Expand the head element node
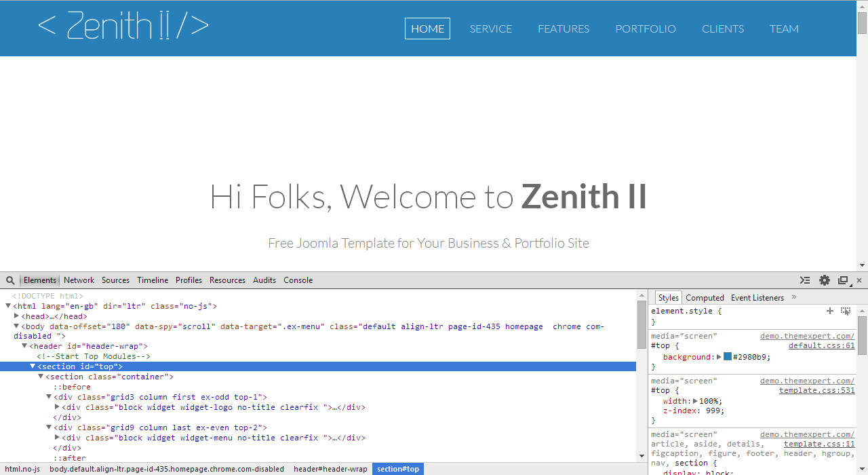 (x=17, y=316)
